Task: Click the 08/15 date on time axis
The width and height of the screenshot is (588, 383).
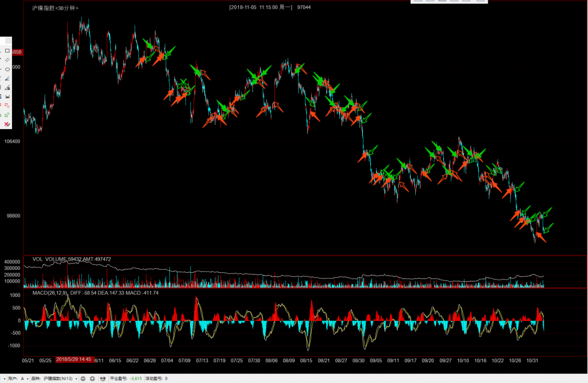Action: (x=307, y=360)
